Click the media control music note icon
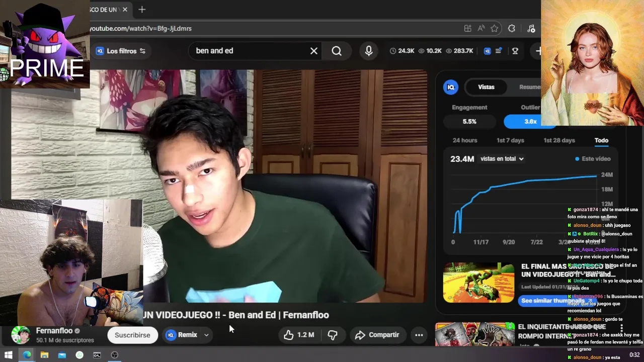The width and height of the screenshot is (644, 362). pos(531,29)
